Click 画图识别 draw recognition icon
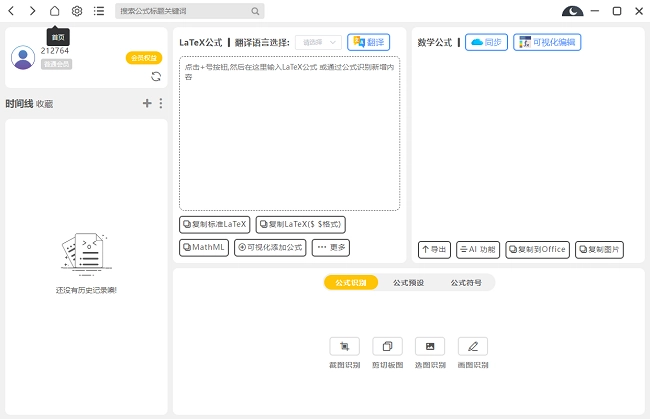The width and height of the screenshot is (650, 419). tap(473, 346)
